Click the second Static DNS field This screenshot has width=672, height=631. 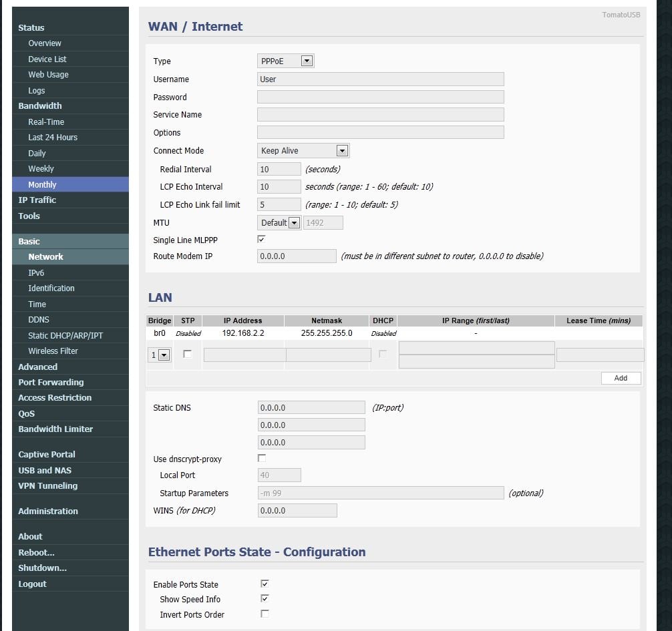(311, 425)
